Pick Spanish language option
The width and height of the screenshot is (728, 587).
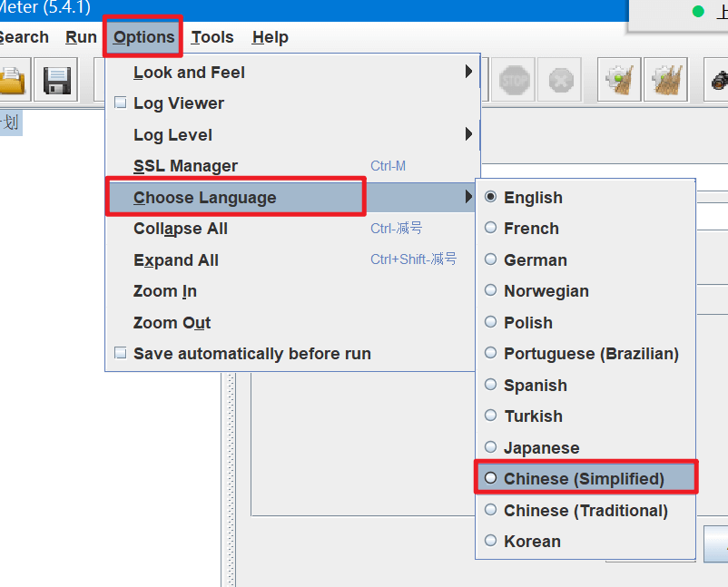(x=585, y=386)
